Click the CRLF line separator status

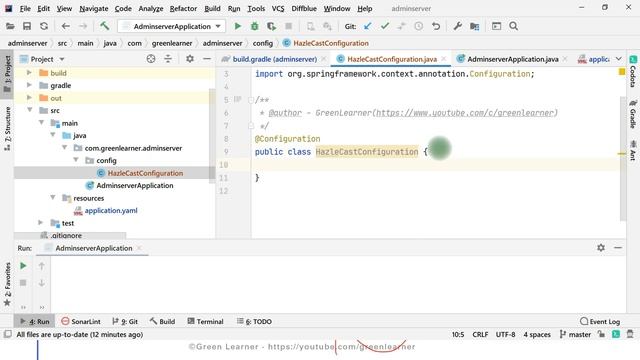pos(480,334)
